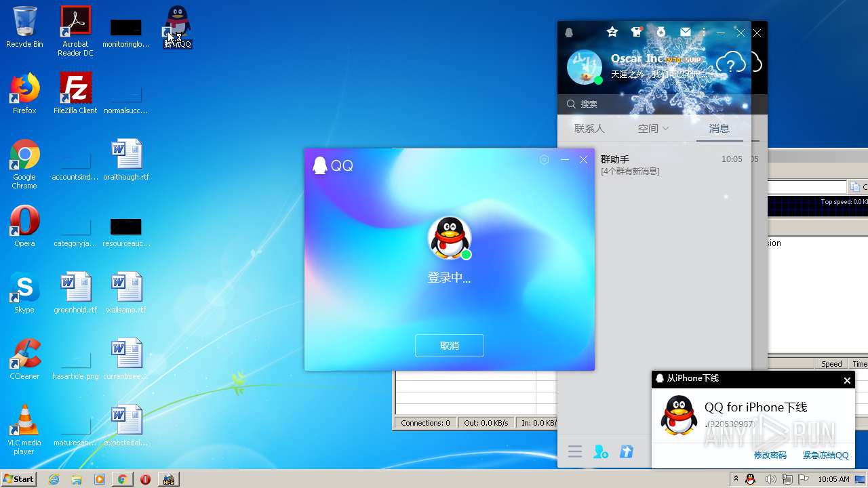Show hidden tray icons arrow
This screenshot has width=868, height=488.
point(736,479)
